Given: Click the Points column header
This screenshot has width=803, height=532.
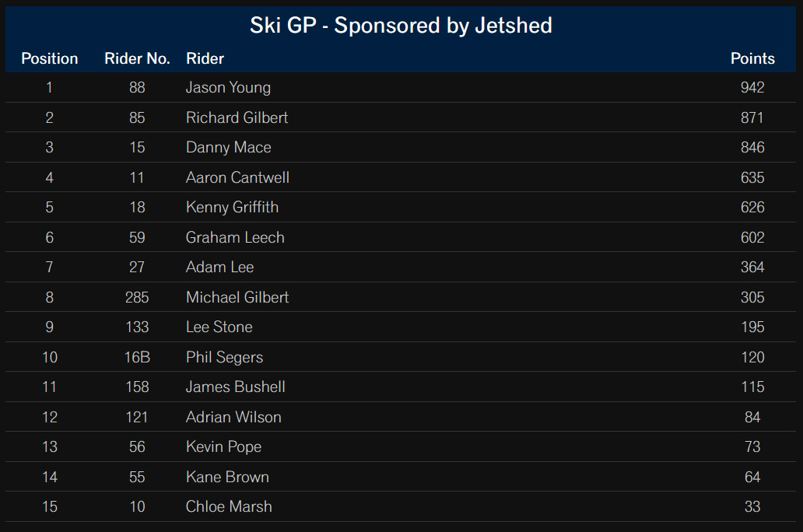Looking at the screenshot, I should pos(752,58).
